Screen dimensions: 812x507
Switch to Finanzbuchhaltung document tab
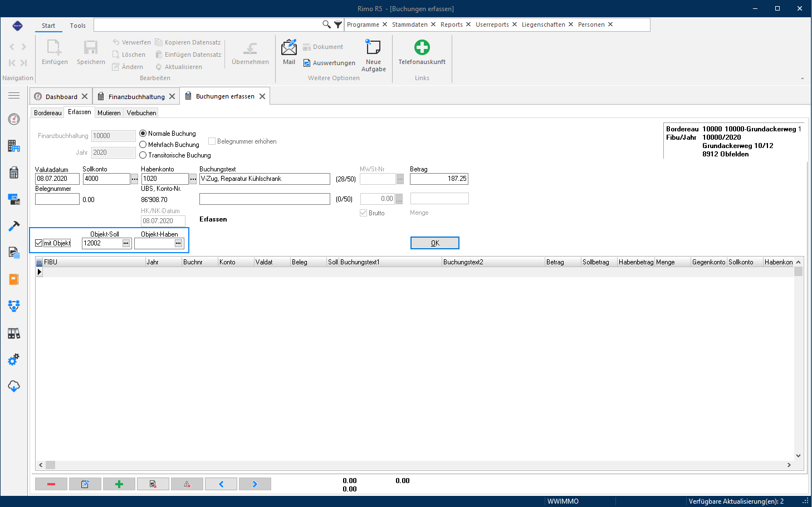click(x=136, y=97)
